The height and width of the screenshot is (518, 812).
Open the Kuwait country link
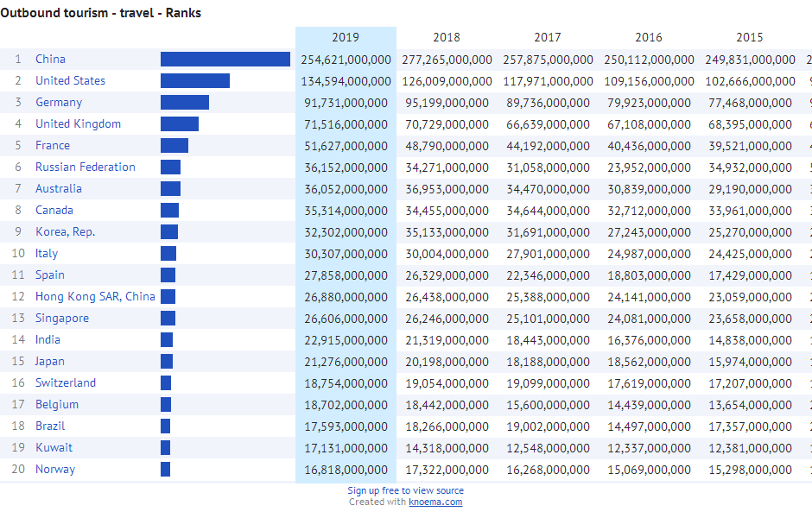[54, 447]
